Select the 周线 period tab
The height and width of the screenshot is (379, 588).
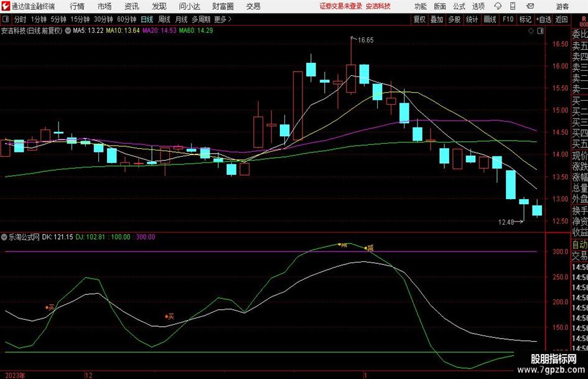point(164,19)
